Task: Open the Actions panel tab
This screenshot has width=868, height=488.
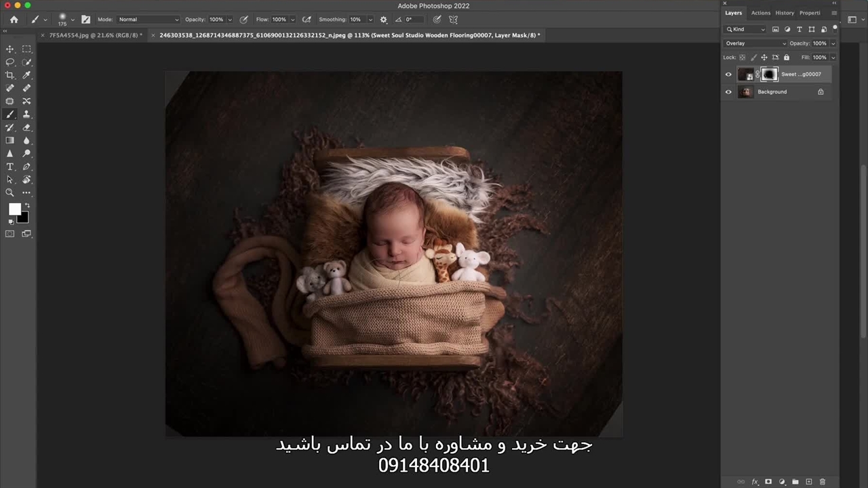Action: [760, 13]
